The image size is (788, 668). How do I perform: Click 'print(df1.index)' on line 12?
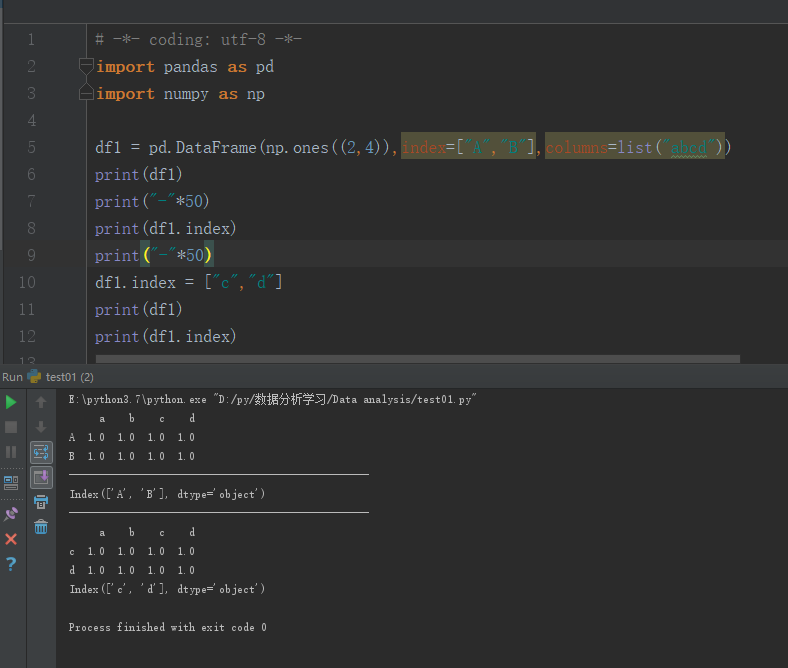(166, 337)
